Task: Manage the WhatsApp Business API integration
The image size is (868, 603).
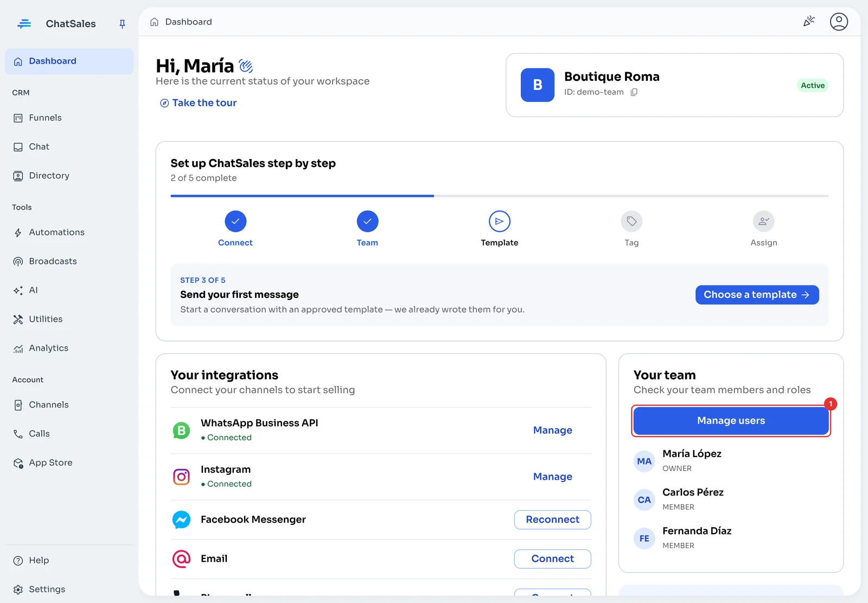Action: [552, 430]
